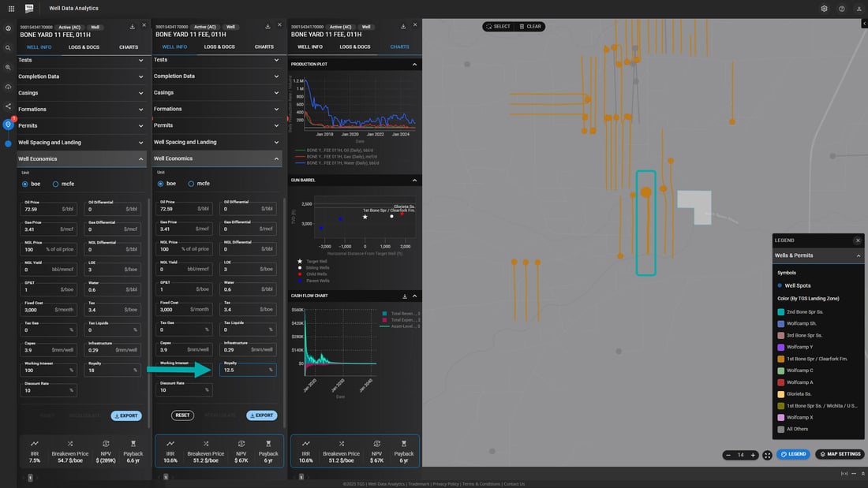868x488 pixels.
Task: Open Charts tab in second panel
Action: pyautogui.click(x=264, y=47)
